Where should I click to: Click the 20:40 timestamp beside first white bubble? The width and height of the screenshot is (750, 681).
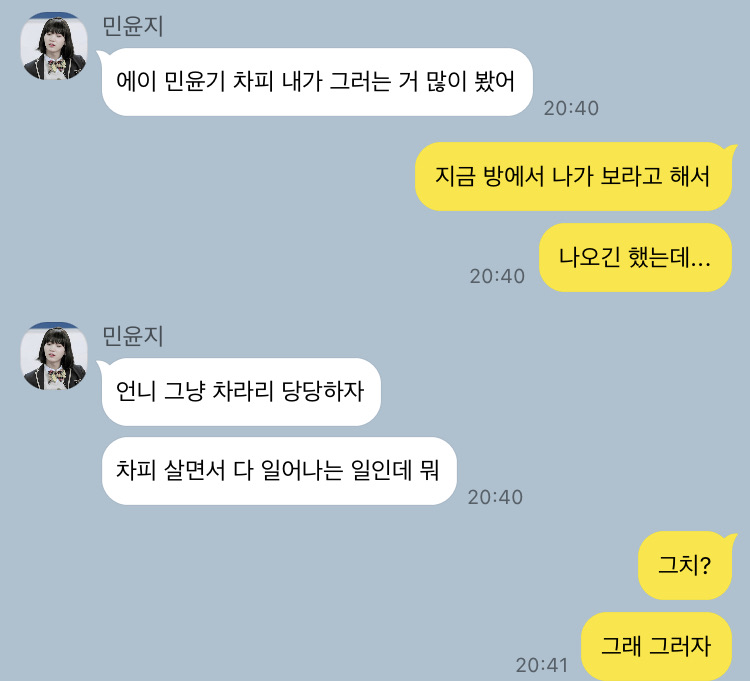pyautogui.click(x=571, y=108)
